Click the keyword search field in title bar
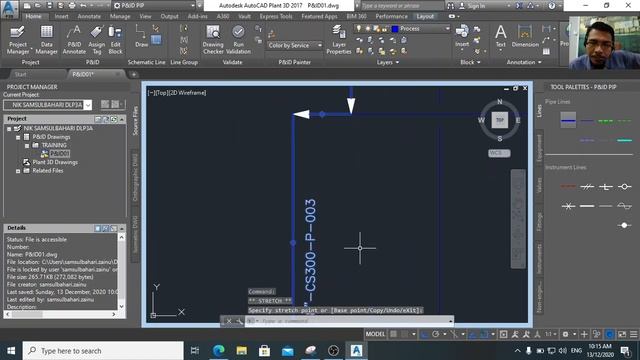Viewport: 640px width, 360px height. [x=402, y=6]
